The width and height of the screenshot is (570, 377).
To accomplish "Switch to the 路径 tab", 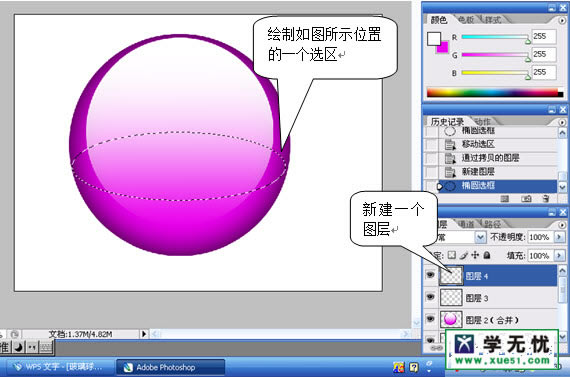I will (492, 224).
